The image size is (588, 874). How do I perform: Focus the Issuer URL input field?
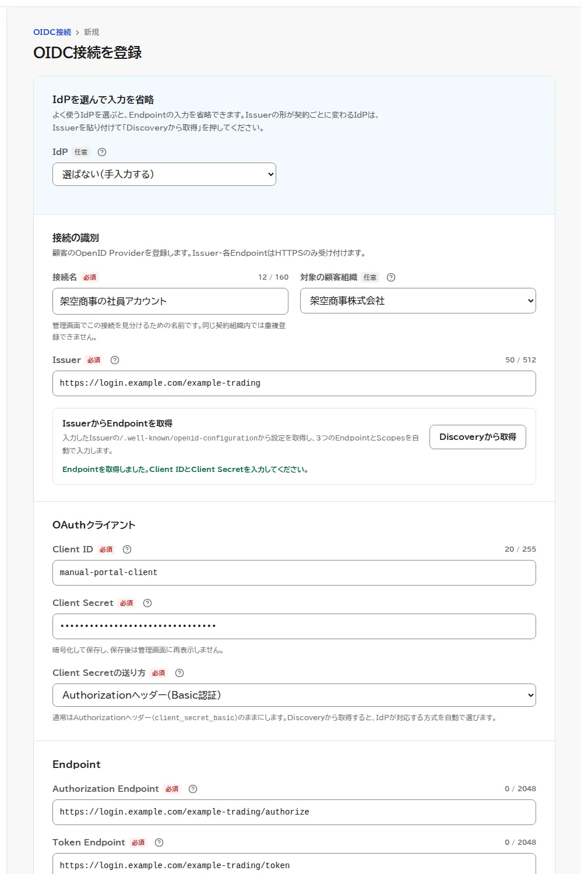(x=294, y=383)
